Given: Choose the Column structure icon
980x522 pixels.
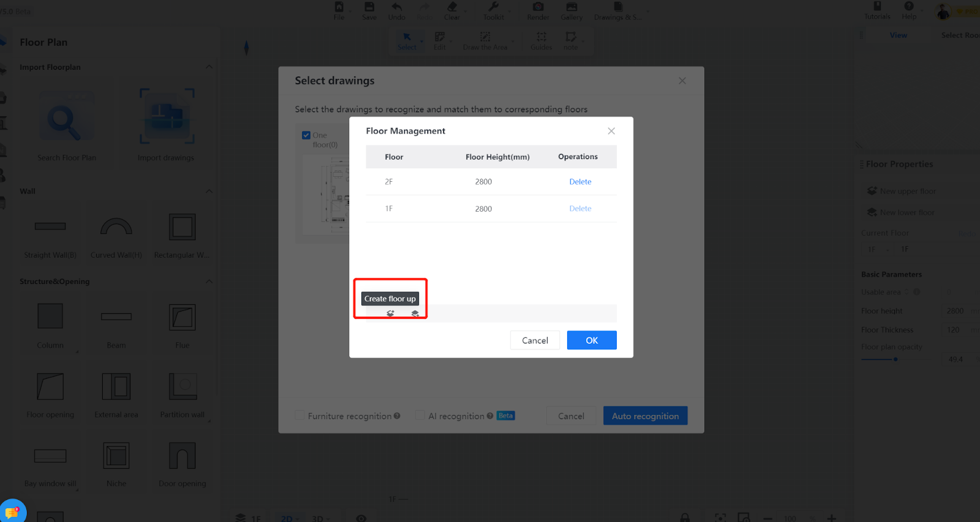Looking at the screenshot, I should click(x=50, y=316).
